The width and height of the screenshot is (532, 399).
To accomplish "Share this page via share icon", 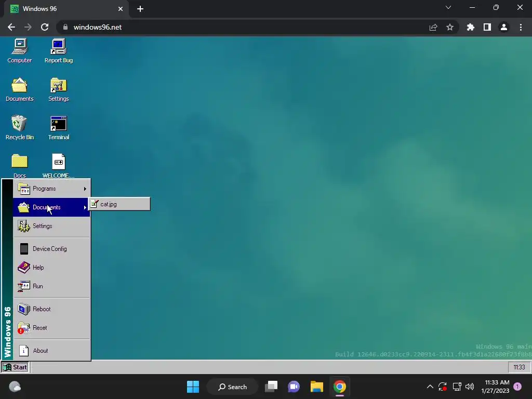I will click(433, 27).
